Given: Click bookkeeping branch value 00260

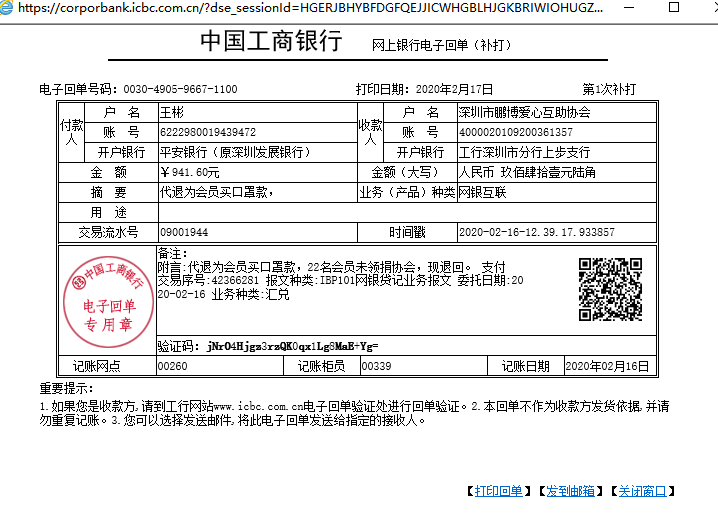Looking at the screenshot, I should 173,366.
